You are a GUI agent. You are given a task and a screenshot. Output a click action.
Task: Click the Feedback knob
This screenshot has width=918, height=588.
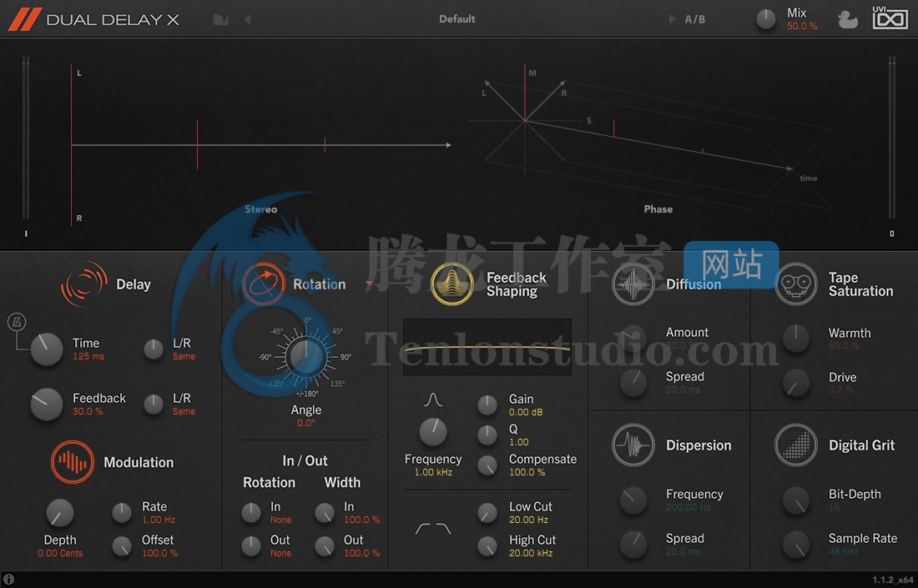(x=46, y=405)
